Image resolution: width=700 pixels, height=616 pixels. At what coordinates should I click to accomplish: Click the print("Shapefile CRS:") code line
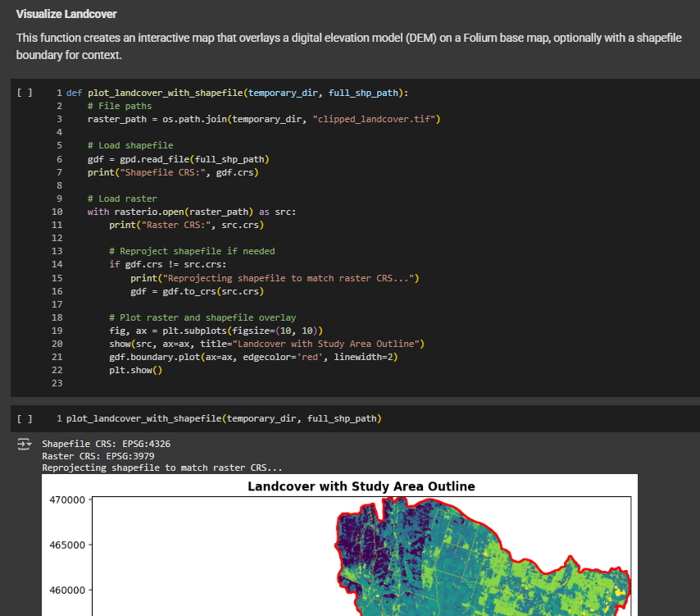[173, 172]
